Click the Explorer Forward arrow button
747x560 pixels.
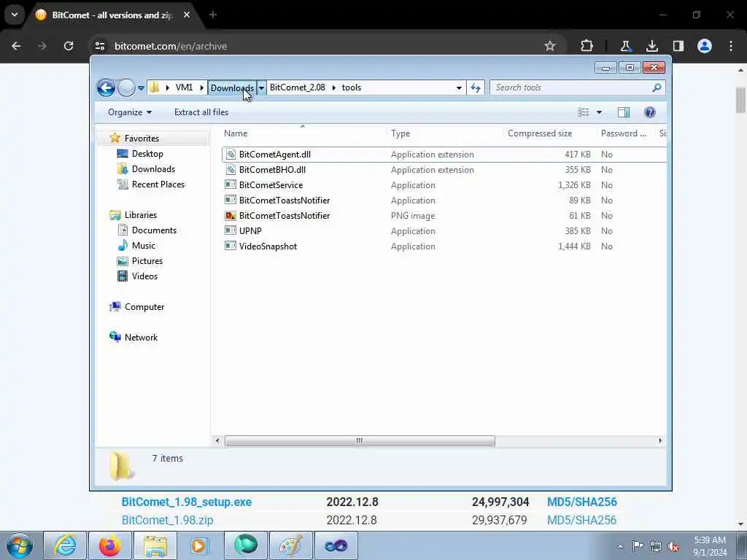pyautogui.click(x=126, y=87)
